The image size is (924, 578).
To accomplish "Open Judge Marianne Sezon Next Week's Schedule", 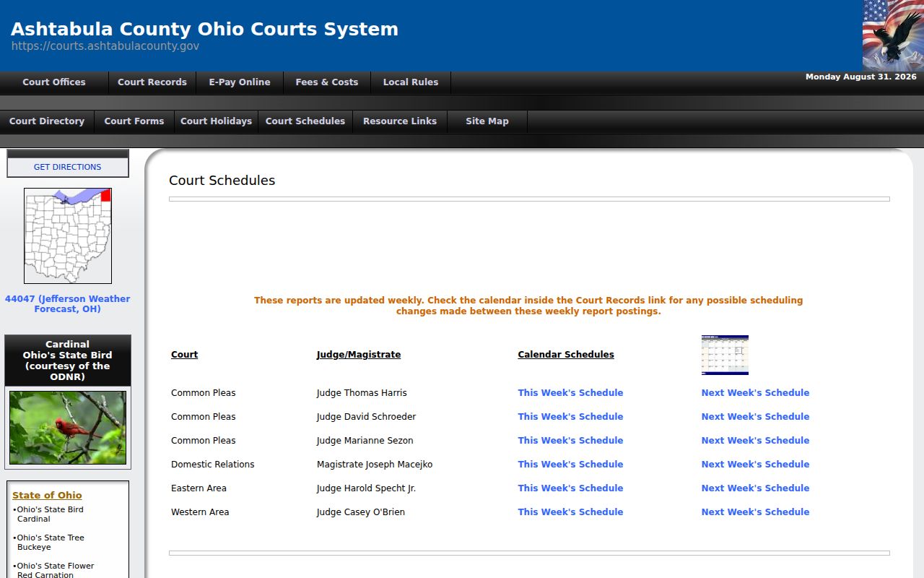I will 755,441.
